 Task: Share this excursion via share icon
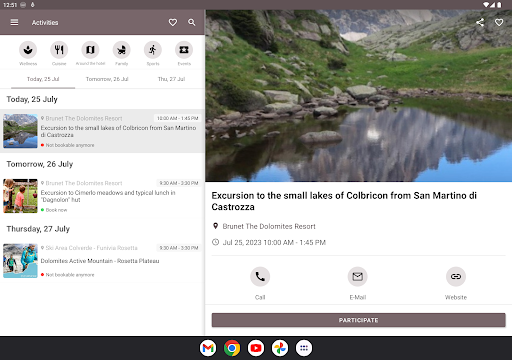point(480,22)
